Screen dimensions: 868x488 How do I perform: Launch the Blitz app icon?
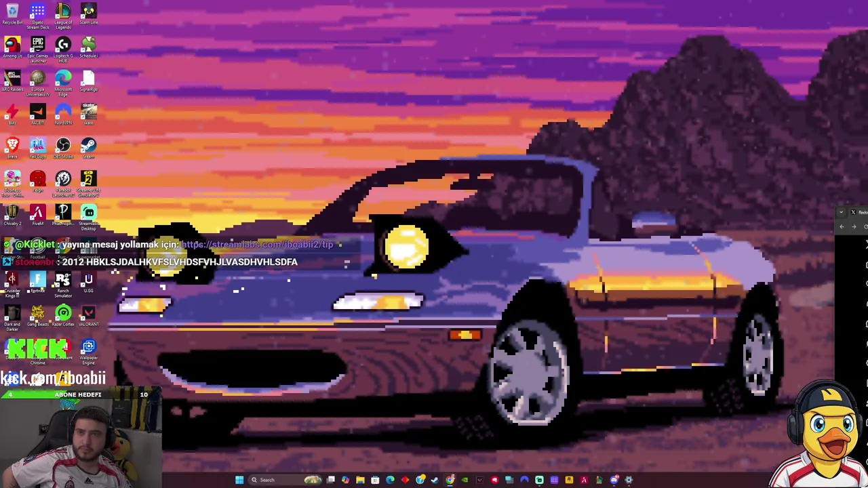[x=12, y=114]
